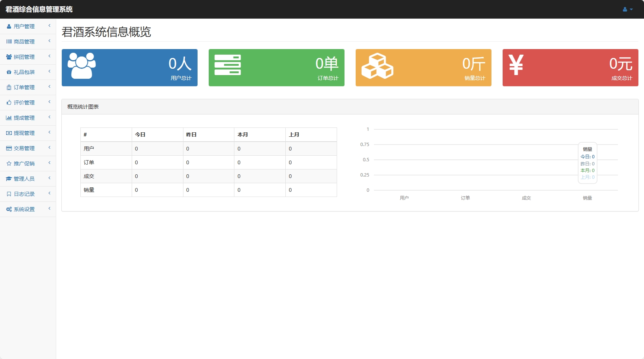
Task: Click the 用户 category on chart axis
Action: (x=404, y=198)
